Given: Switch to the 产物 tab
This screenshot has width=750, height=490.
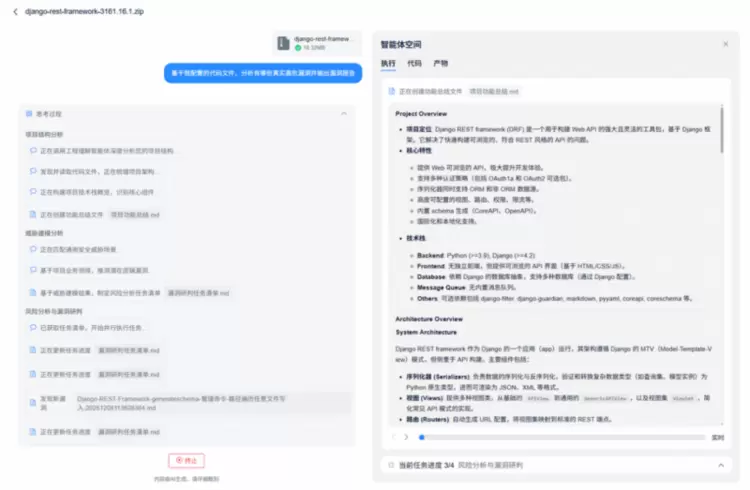Looking at the screenshot, I should (x=441, y=63).
